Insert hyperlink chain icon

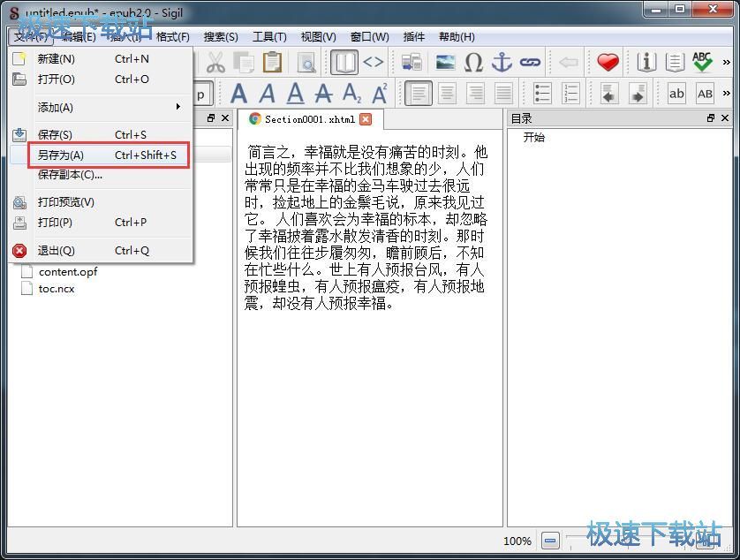click(530, 63)
